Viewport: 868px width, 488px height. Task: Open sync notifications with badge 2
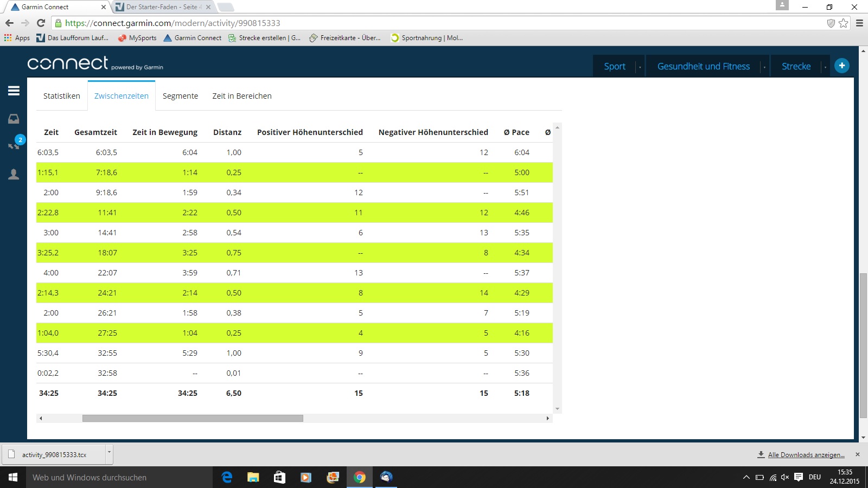tap(15, 144)
